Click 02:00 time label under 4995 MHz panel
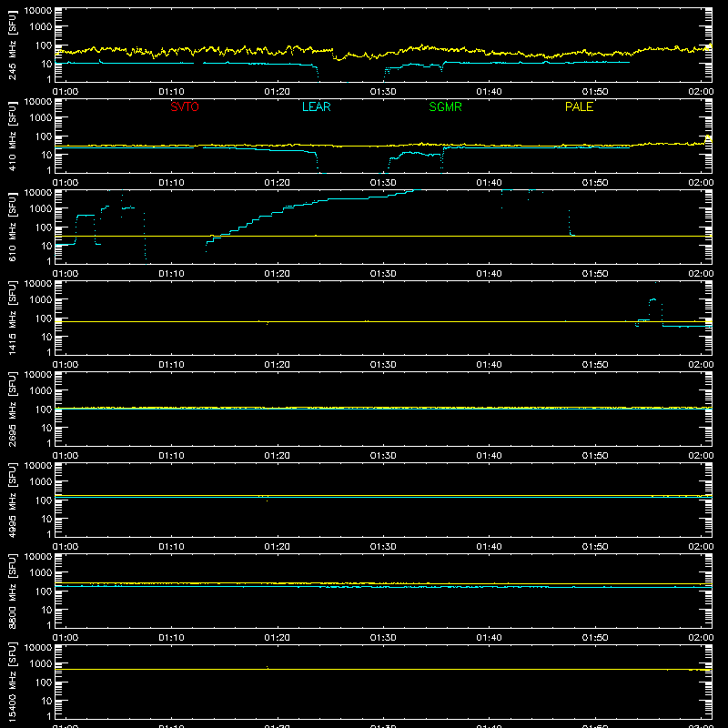 701,547
